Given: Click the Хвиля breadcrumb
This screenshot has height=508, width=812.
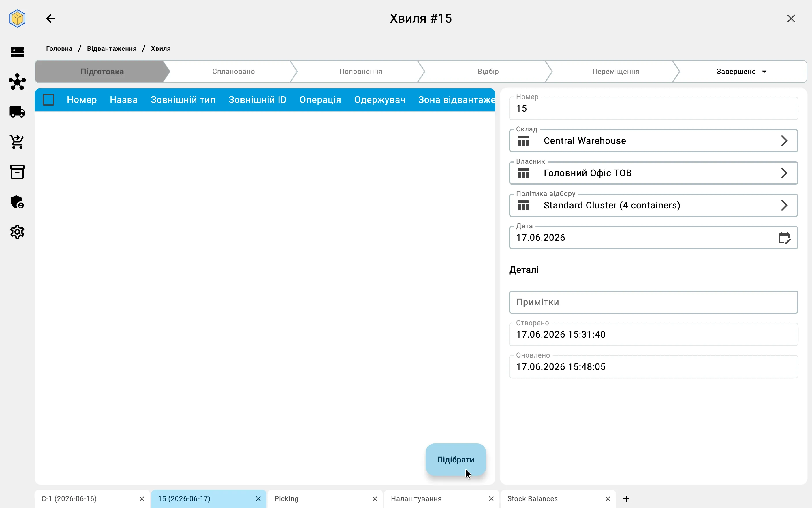Looking at the screenshot, I should [161, 49].
